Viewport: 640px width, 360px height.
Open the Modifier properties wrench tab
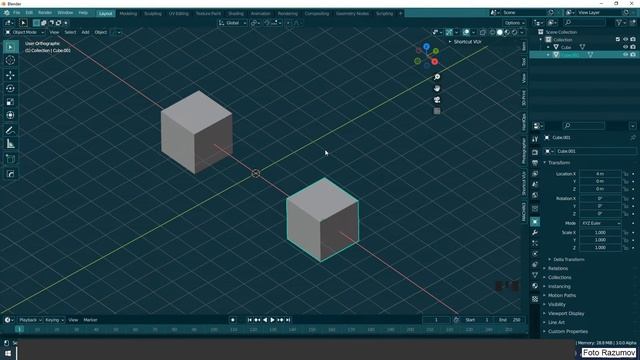click(x=535, y=233)
